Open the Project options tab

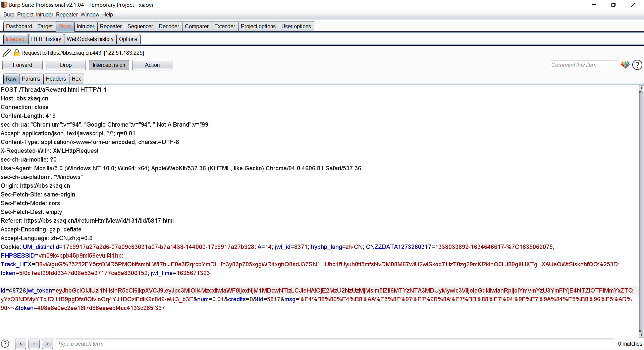[x=258, y=26]
